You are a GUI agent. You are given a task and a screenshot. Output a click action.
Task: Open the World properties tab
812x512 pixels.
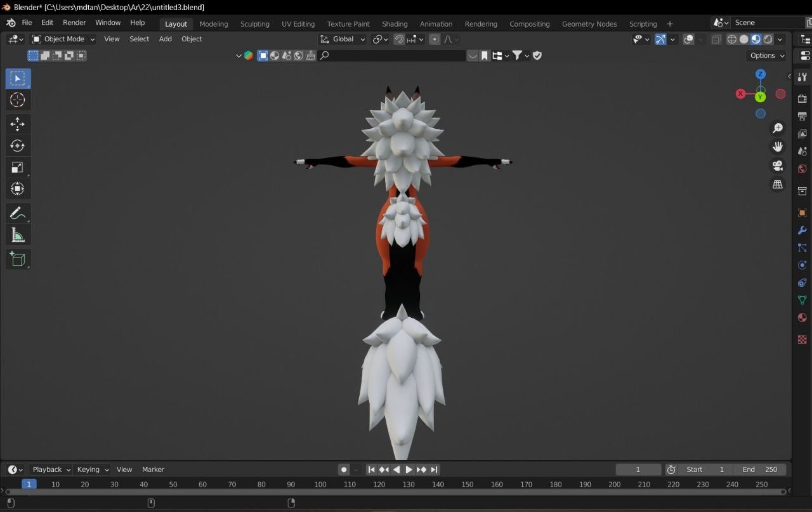[802, 169]
